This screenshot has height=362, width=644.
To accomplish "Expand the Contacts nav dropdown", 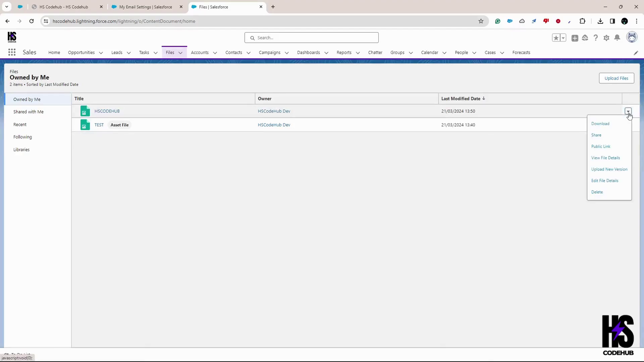I will coord(248,53).
